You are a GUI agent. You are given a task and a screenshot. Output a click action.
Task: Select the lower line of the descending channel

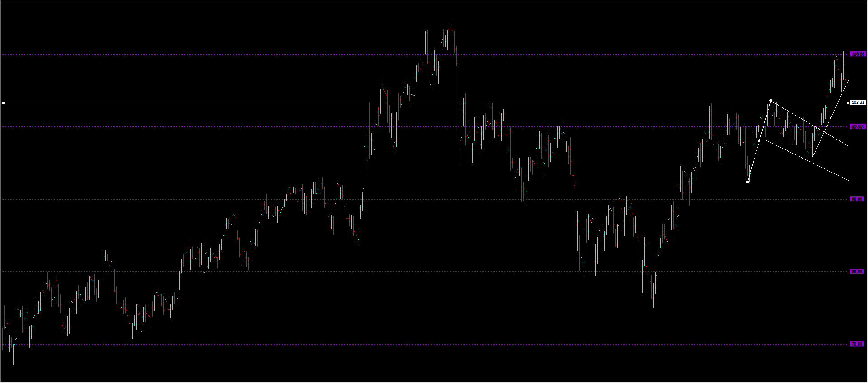coord(807,159)
